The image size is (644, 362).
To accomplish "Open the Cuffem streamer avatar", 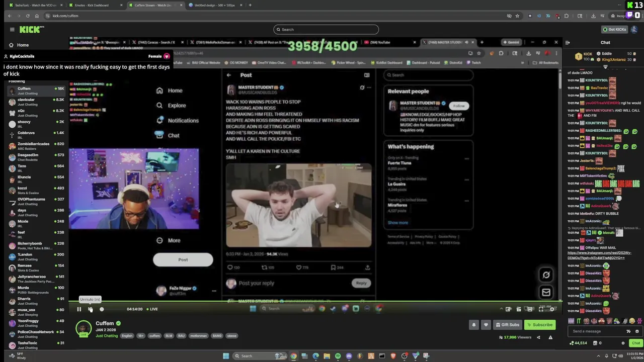I will pos(83,328).
